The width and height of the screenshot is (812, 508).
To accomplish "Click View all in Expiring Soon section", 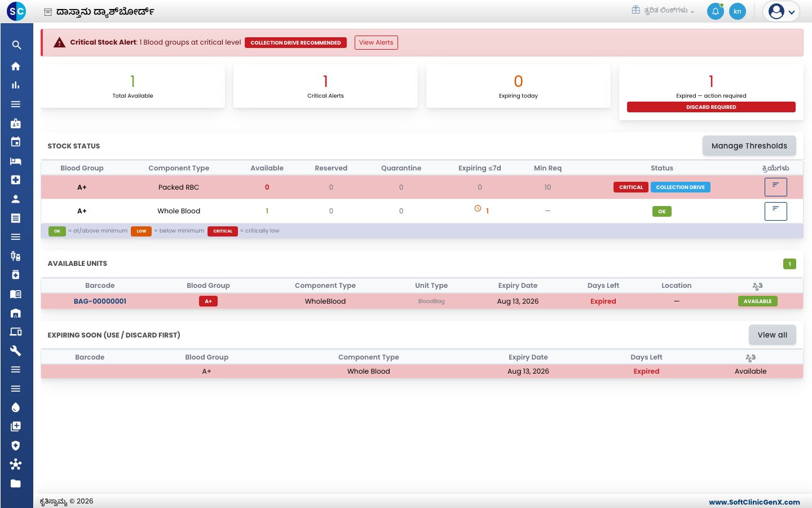I will click(x=772, y=335).
